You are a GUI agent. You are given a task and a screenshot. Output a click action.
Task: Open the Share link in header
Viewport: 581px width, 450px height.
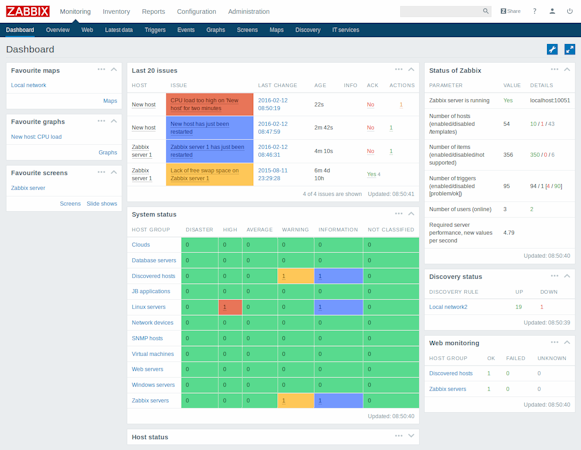511,11
